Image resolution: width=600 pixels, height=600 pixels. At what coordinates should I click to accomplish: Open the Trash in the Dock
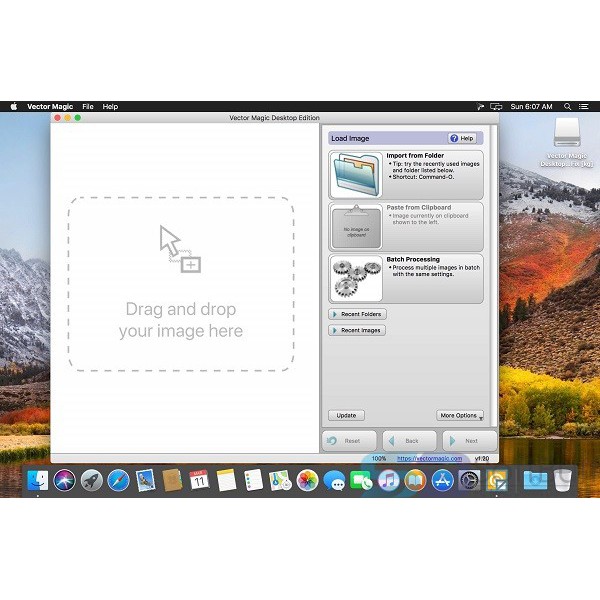point(562,480)
